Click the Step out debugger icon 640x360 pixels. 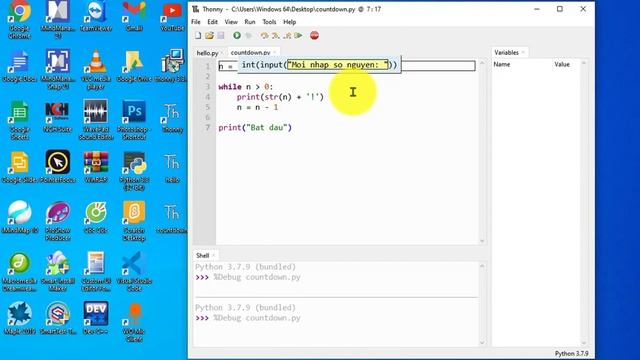[x=287, y=36]
